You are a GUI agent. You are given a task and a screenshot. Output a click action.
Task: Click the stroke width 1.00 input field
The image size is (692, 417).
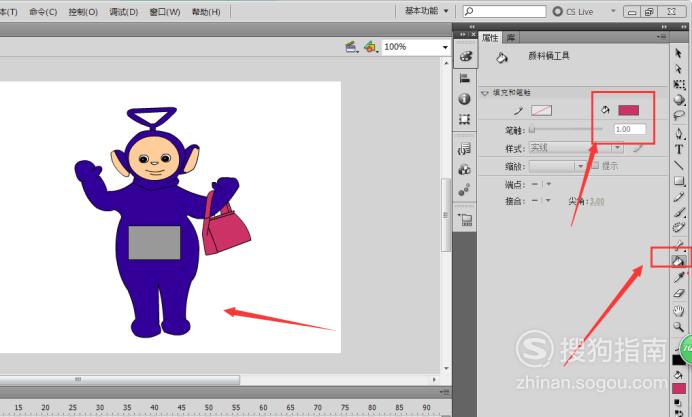coord(630,129)
